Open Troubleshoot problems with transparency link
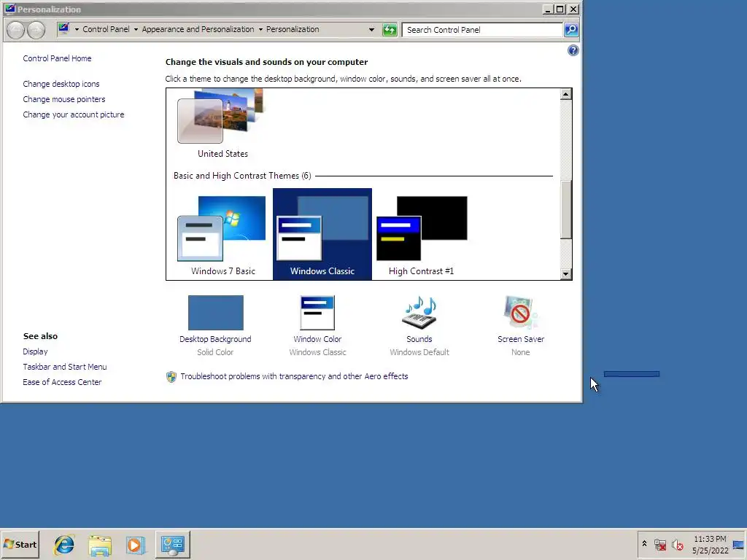The image size is (747, 560). point(294,376)
